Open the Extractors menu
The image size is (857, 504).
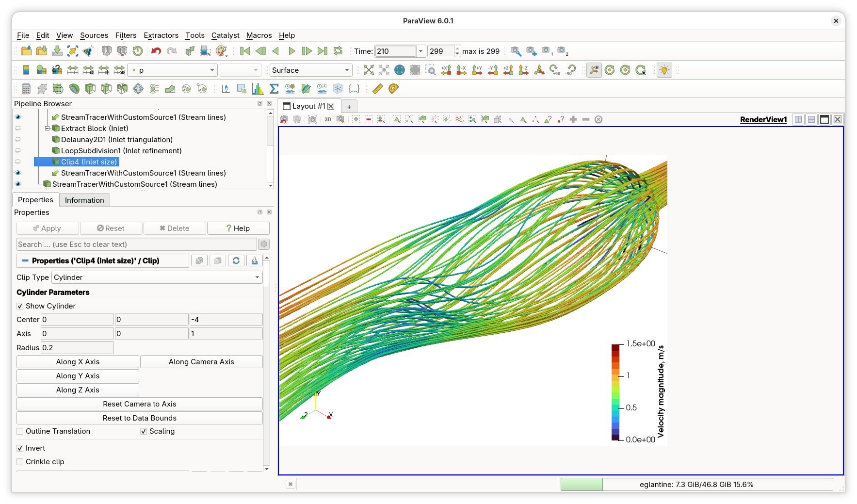point(161,35)
